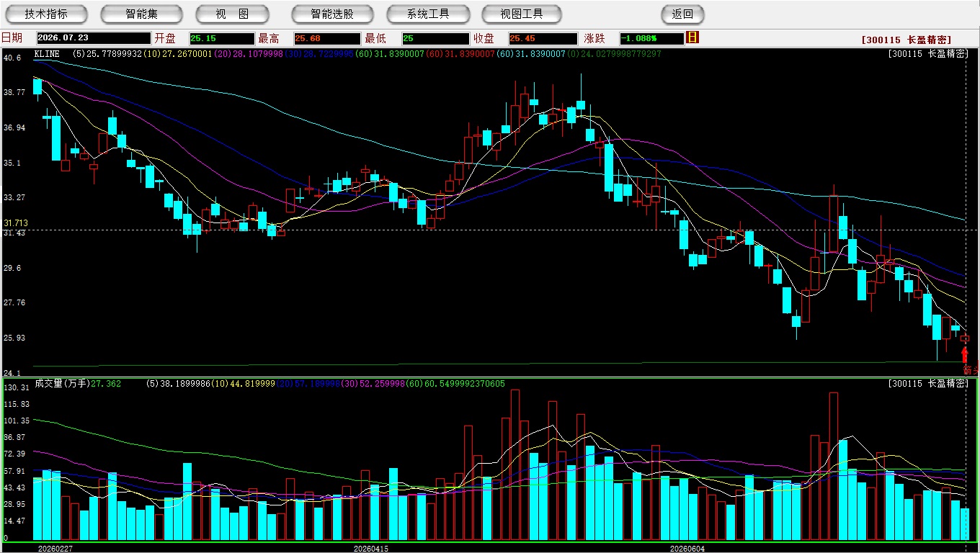Click the 31.713 crosshair price label
The height and width of the screenshot is (553, 980).
point(16,223)
